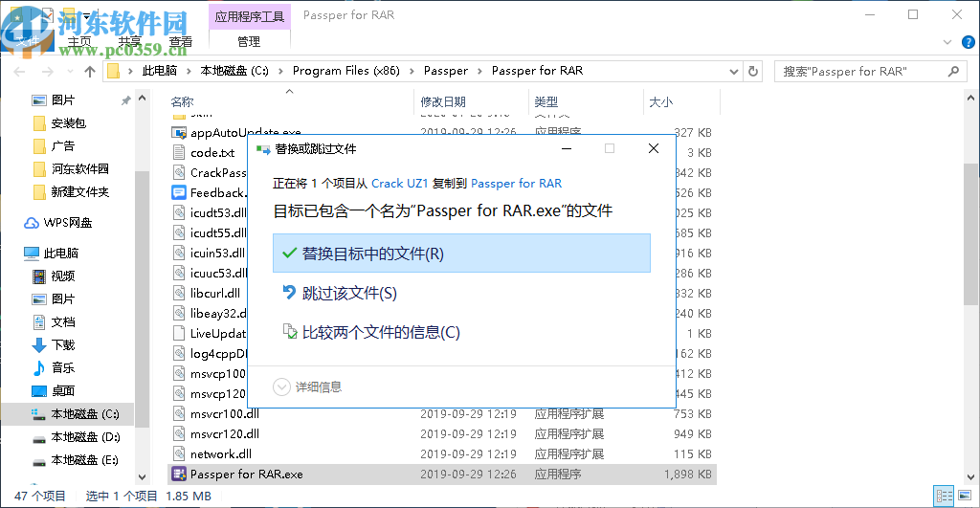Select libcurl.dll file icon
Viewport: 980px width, 508px height.
pyautogui.click(x=179, y=293)
